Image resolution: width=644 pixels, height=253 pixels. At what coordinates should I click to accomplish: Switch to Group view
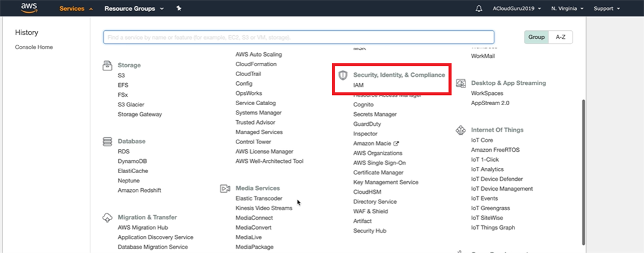pyautogui.click(x=536, y=37)
